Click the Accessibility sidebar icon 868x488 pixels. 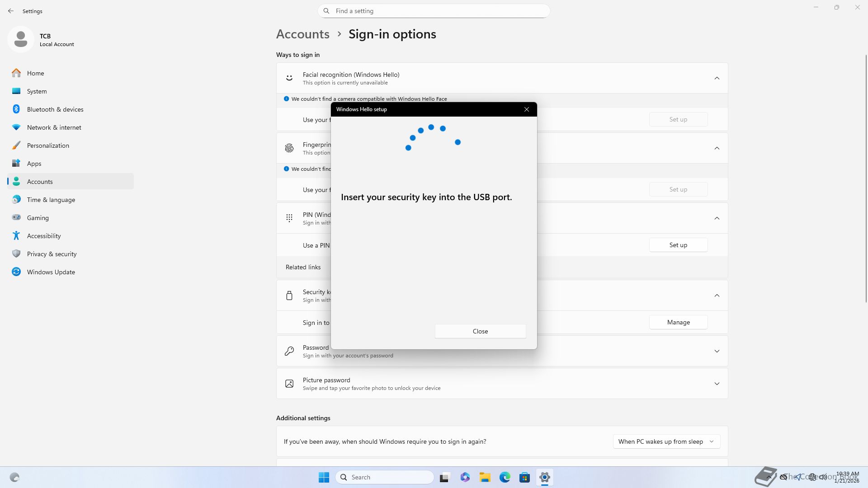tap(16, 236)
